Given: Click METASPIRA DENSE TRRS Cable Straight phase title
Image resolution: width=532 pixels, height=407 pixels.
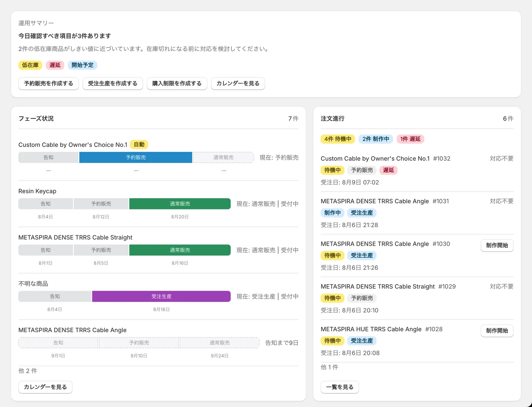Looking at the screenshot, I should [75, 238].
